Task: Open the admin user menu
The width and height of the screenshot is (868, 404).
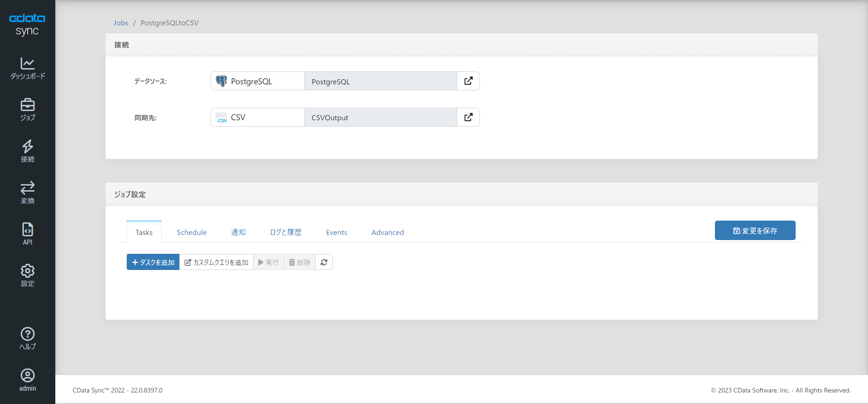Action: [28, 380]
